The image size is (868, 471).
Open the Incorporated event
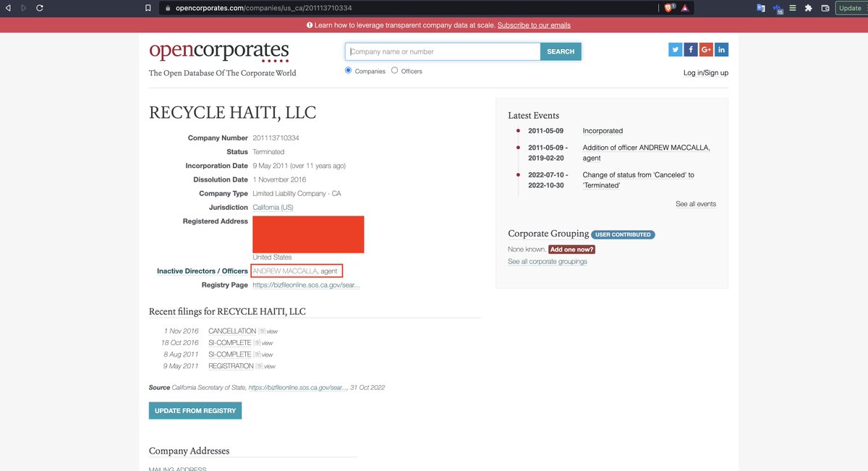pyautogui.click(x=603, y=131)
